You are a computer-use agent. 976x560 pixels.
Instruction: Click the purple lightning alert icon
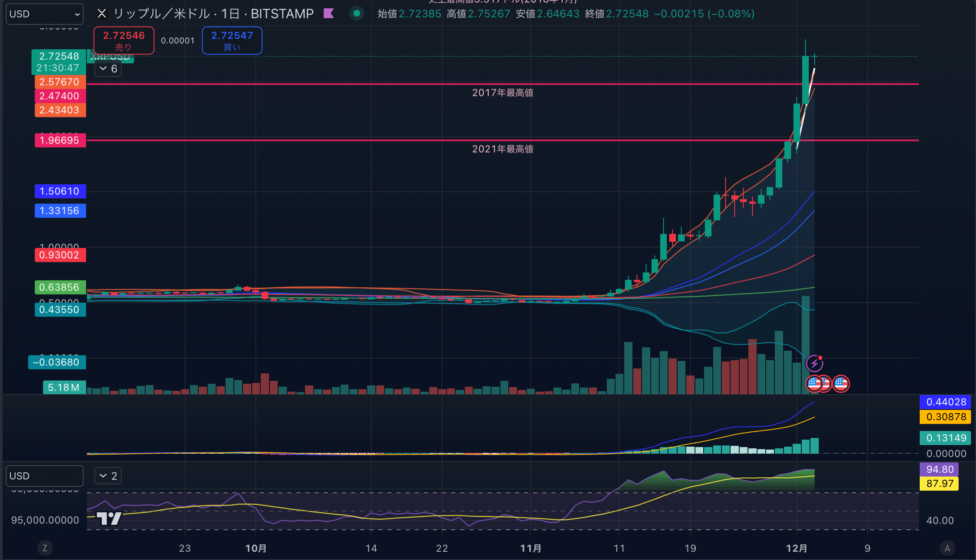pos(814,364)
